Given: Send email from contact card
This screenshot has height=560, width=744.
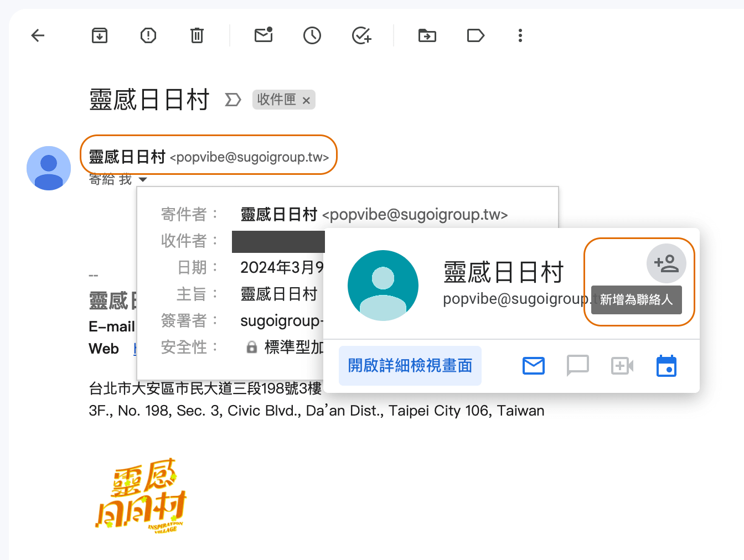Looking at the screenshot, I should [534, 366].
